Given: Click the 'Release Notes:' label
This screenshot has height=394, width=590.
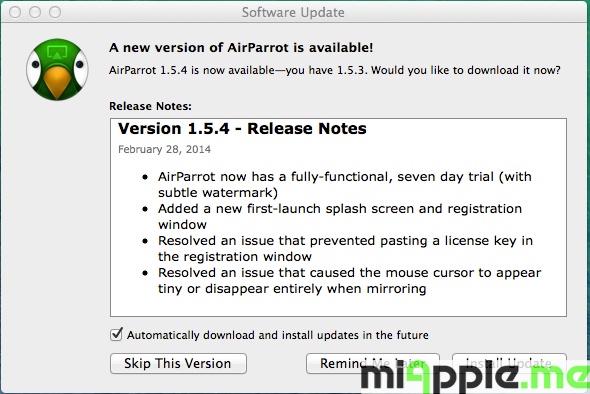Looking at the screenshot, I should (151, 106).
